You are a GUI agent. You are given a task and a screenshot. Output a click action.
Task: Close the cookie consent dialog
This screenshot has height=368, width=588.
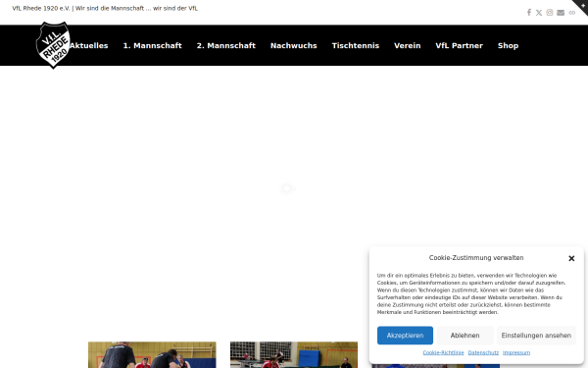pos(571,258)
